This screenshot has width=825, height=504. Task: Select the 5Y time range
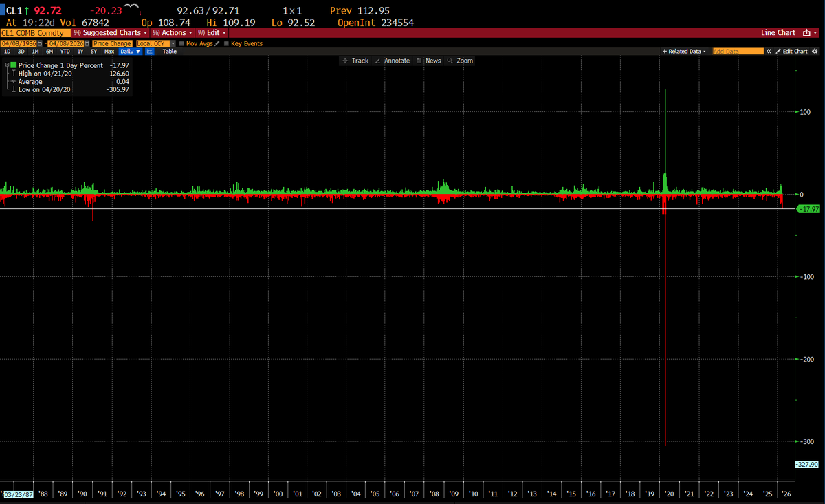tap(93, 52)
